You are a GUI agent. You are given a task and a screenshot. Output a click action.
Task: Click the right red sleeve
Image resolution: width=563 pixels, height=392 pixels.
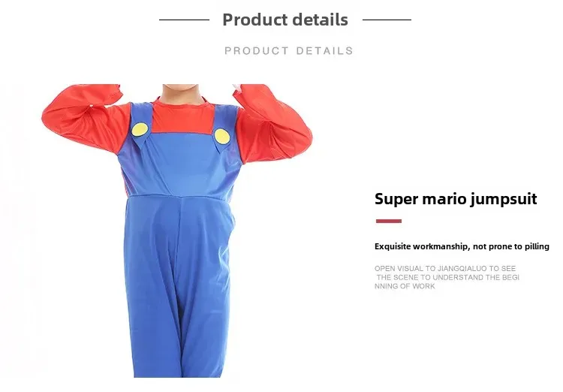pos(273,124)
